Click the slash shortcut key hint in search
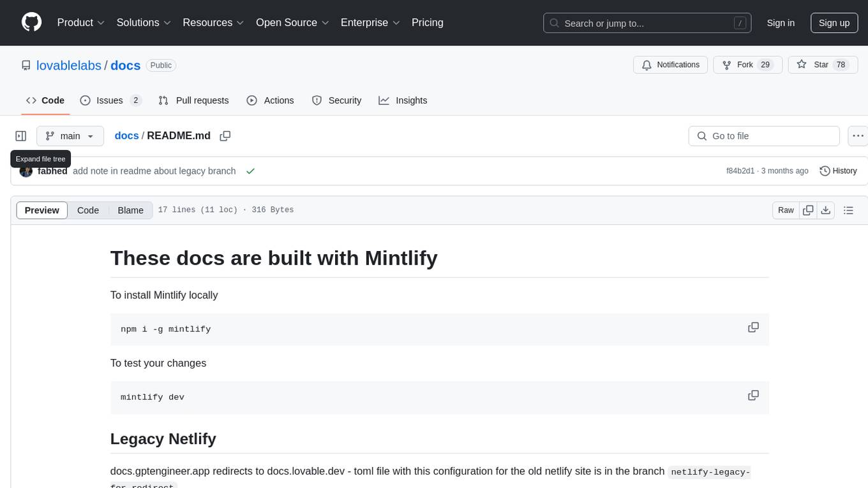 coord(740,23)
